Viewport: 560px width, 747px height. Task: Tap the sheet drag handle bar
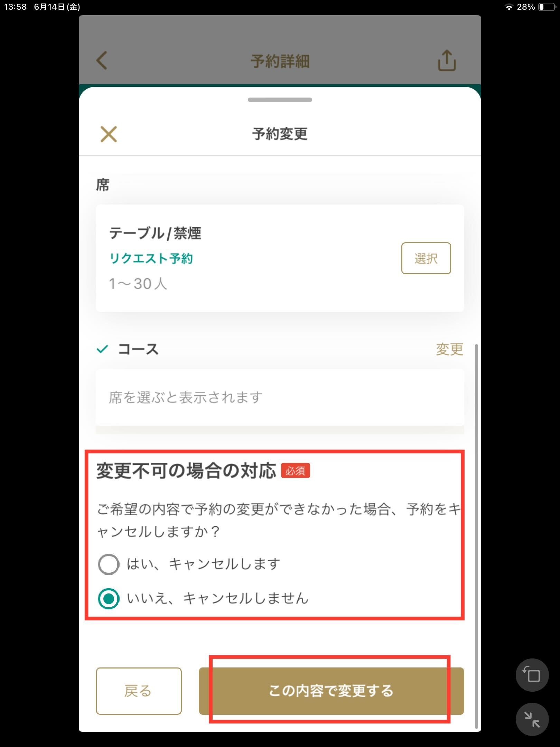point(280,100)
